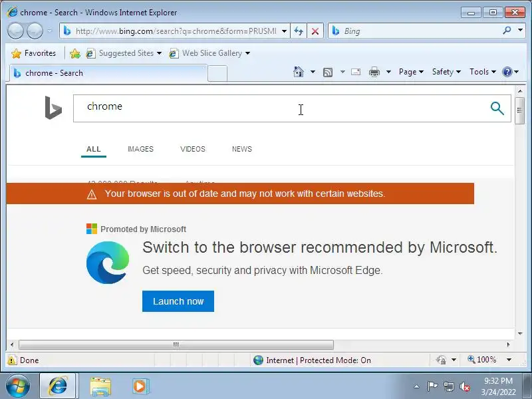Expand Suggested Sites dropdown
Image resolution: width=532 pixels, height=399 pixels.
[159, 53]
